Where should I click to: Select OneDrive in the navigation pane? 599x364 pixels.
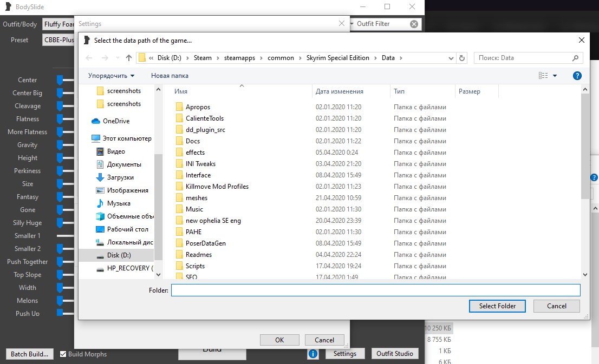click(x=116, y=121)
